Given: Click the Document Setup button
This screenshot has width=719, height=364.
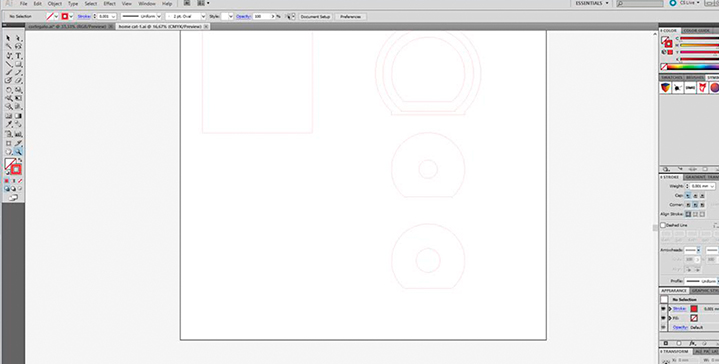Looking at the screenshot, I should (316, 17).
